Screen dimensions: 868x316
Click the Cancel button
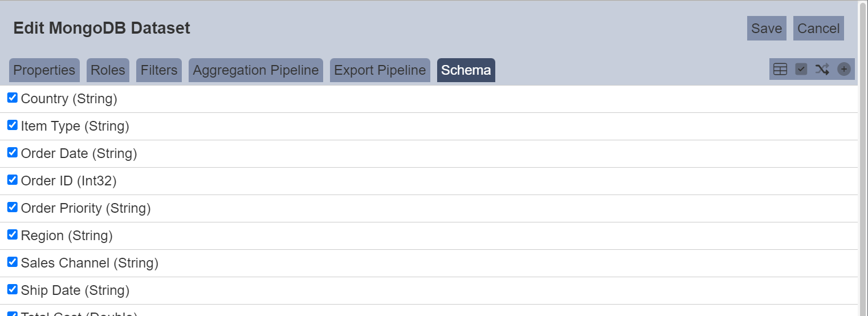(818, 29)
